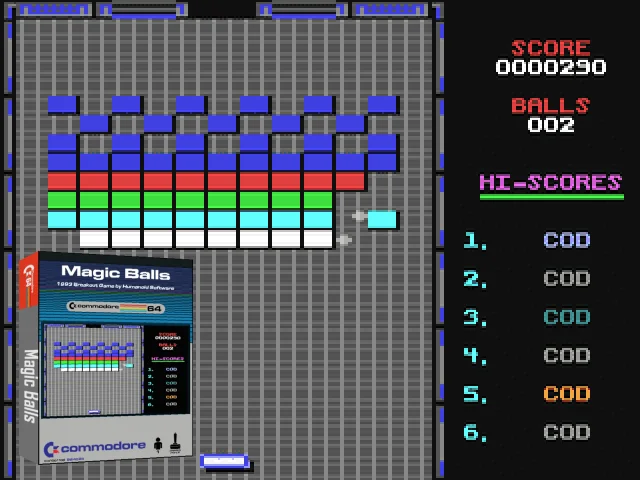Click the blue and white paddle
Image resolution: width=640 pixels, height=480 pixels.
225,462
